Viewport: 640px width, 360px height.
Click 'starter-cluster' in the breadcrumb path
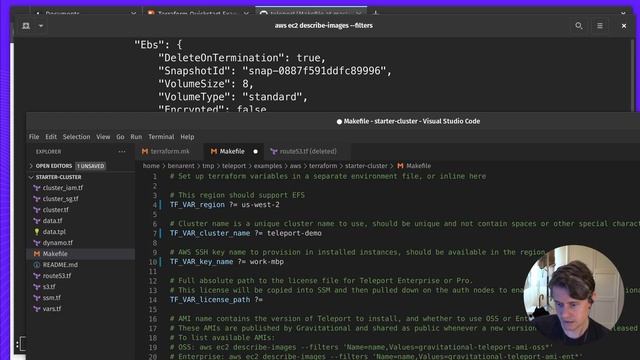click(x=366, y=166)
